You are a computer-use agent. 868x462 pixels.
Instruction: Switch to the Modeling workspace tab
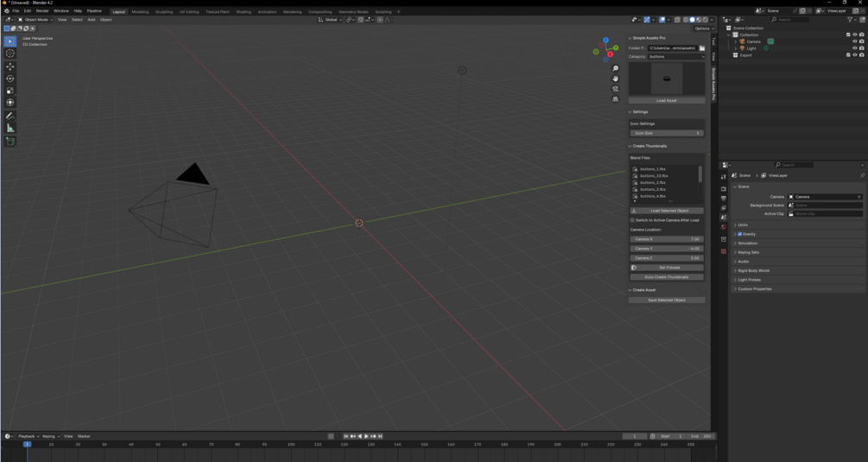point(140,11)
